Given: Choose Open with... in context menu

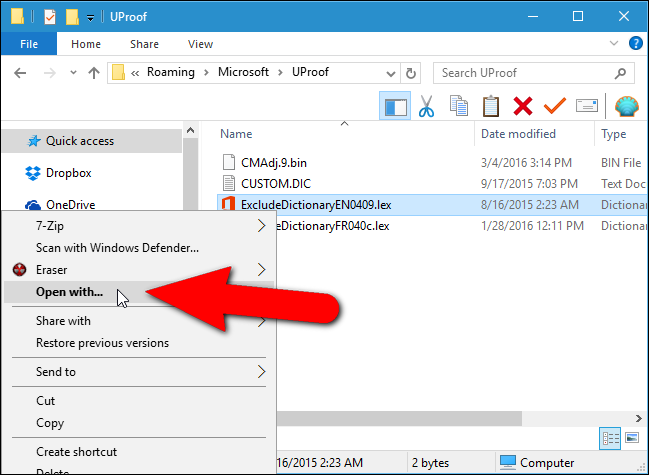Looking at the screenshot, I should pyautogui.click(x=139, y=292).
